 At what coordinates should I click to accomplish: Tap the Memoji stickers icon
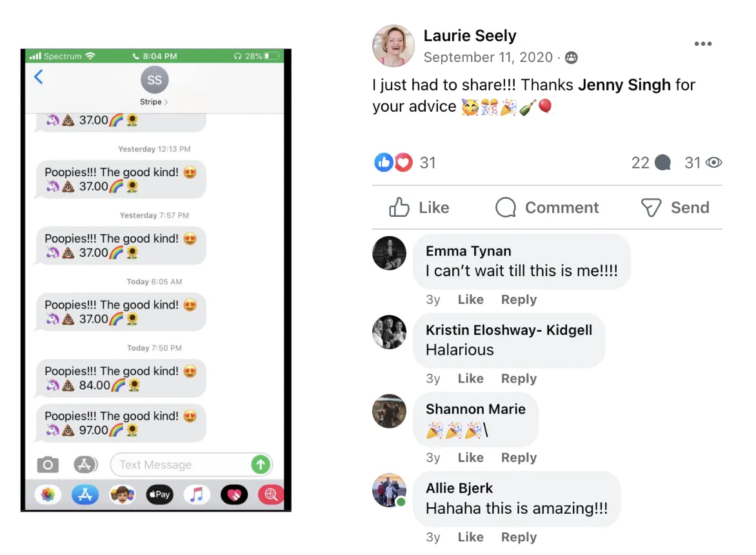tap(123, 495)
